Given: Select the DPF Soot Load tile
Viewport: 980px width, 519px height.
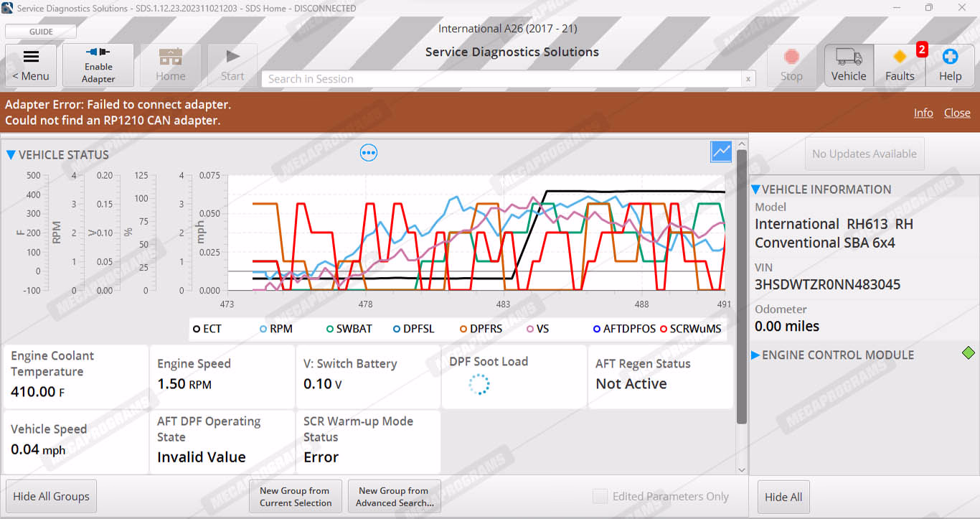Looking at the screenshot, I should point(514,376).
